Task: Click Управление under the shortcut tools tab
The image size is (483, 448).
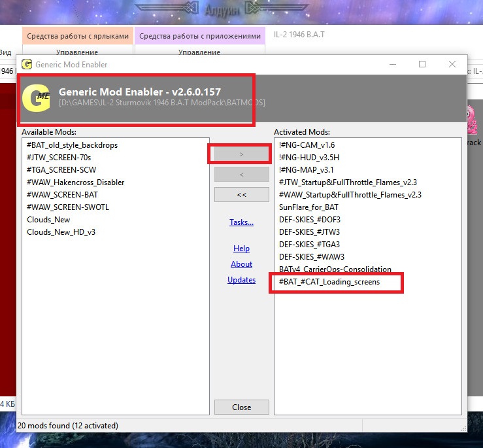Action: pyautogui.click(x=77, y=52)
